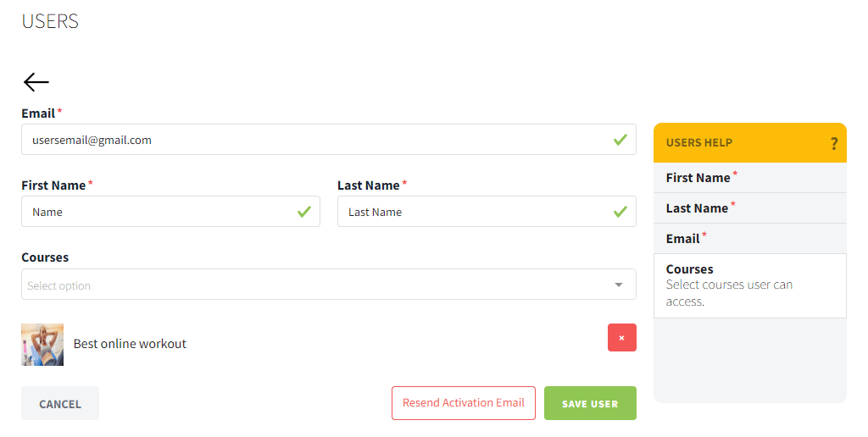Expand Email help item
The image size is (868, 437).
click(x=750, y=239)
